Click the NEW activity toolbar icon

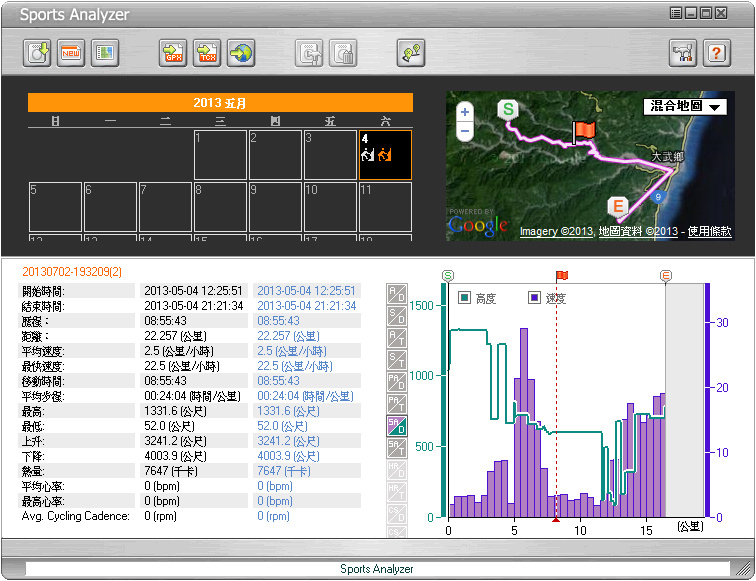(x=71, y=53)
